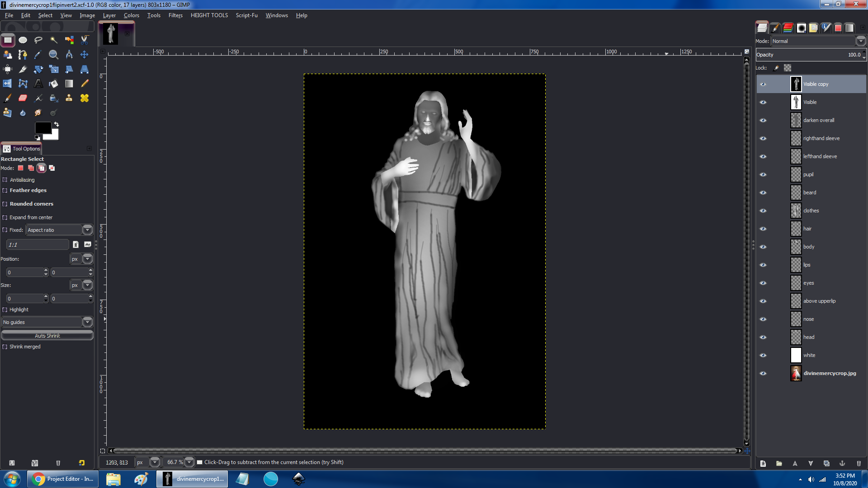Select the Color Picker eyedropper tool
This screenshot has width=868, height=488.
38,55
